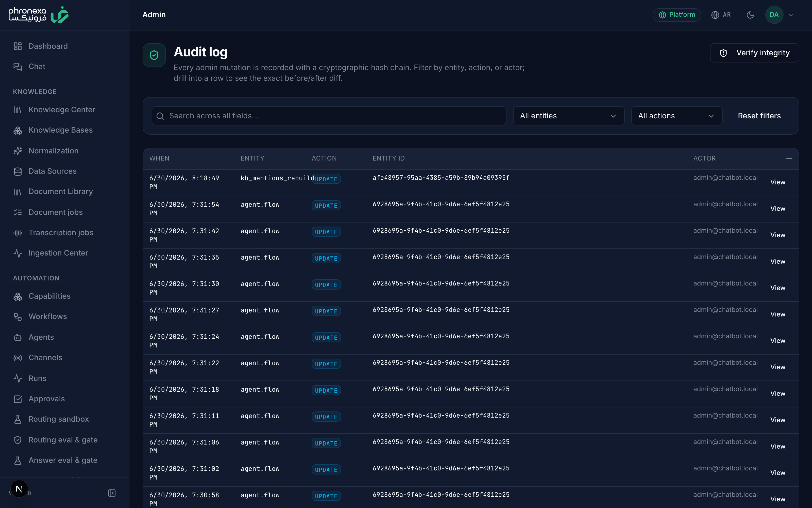Image resolution: width=812 pixels, height=508 pixels.
Task: Click the Normalization sparkle icon
Action: pos(18,151)
